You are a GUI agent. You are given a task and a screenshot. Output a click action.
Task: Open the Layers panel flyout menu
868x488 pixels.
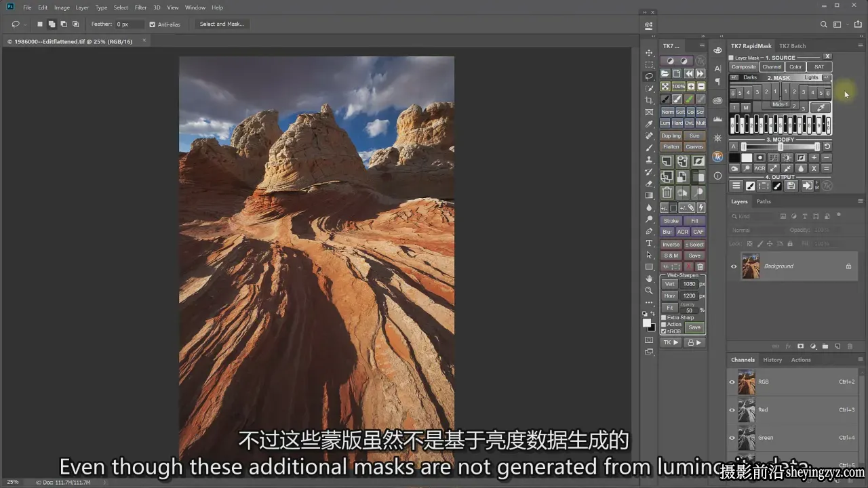(x=861, y=201)
